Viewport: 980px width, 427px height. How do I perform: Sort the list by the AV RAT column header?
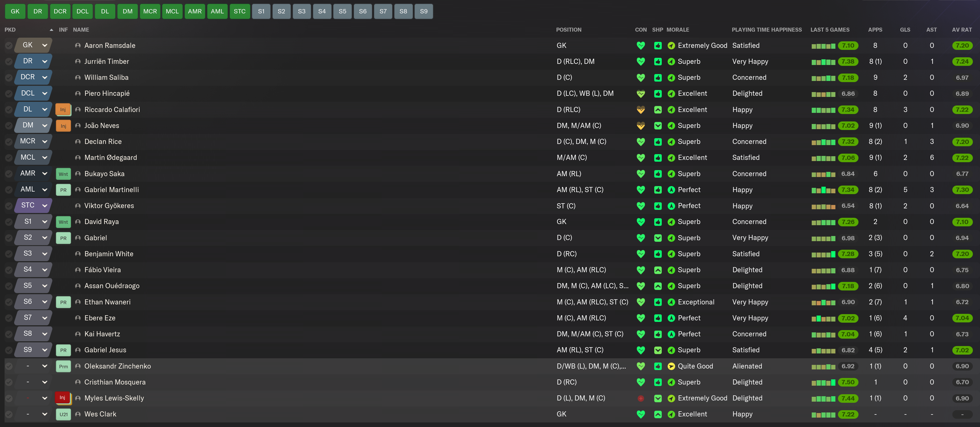961,30
